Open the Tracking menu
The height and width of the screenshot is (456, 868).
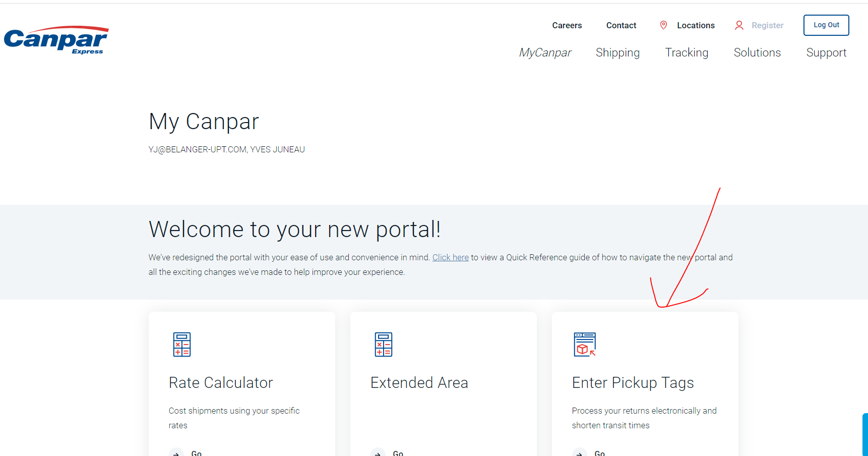(x=687, y=53)
